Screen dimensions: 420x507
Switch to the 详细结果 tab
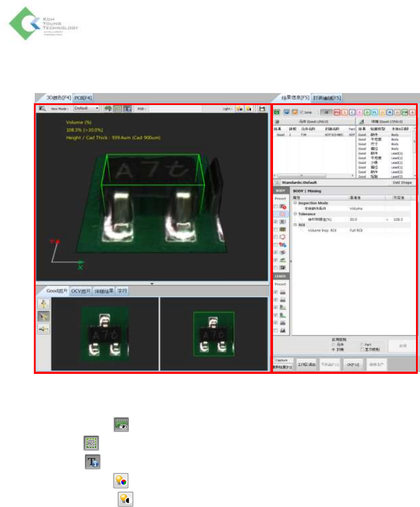[104, 291]
